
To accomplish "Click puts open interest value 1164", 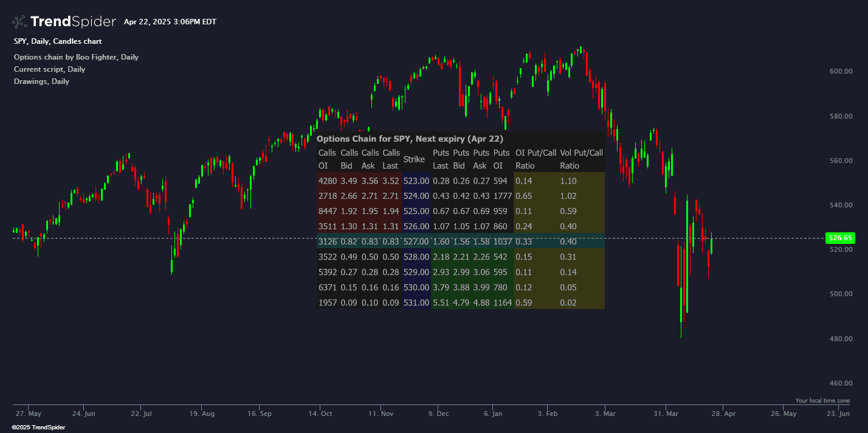I will 502,302.
